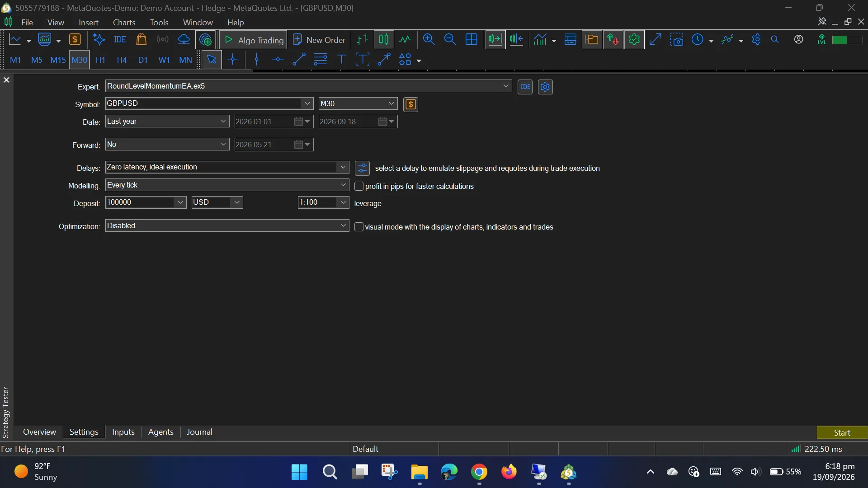Expand the Symbol GBPUSD dropdown

pos(307,103)
